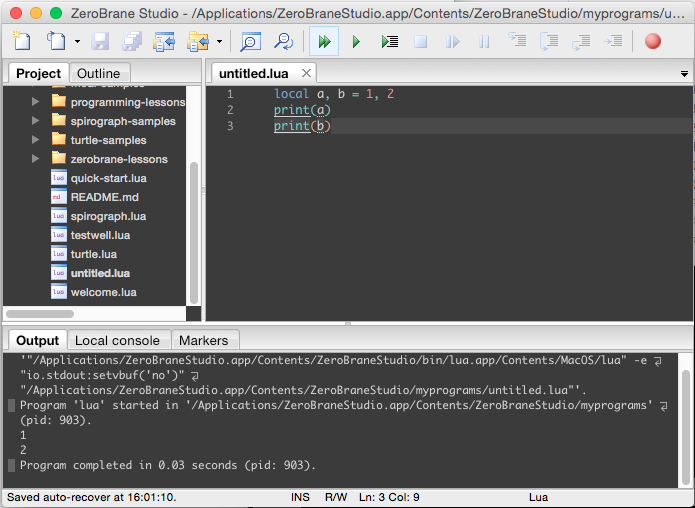This screenshot has width=695, height=508.
Task: Open project directory history dropdown arrow
Action: pos(219,42)
